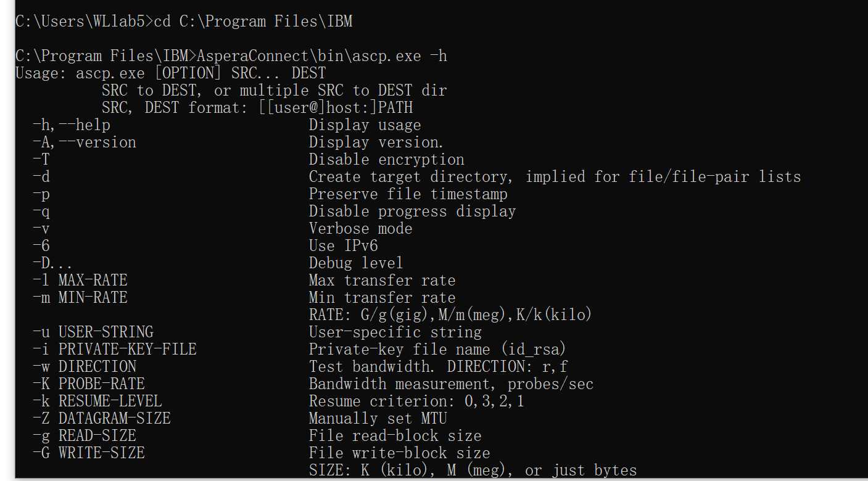868x481 pixels.
Task: Click the -G WRITE-SIZE option
Action: tap(89, 453)
